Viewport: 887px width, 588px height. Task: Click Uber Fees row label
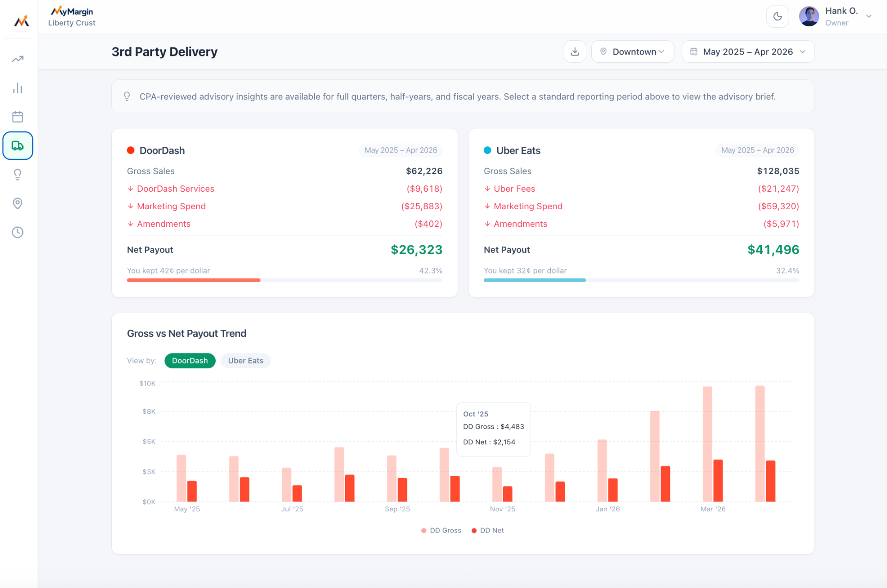point(514,188)
